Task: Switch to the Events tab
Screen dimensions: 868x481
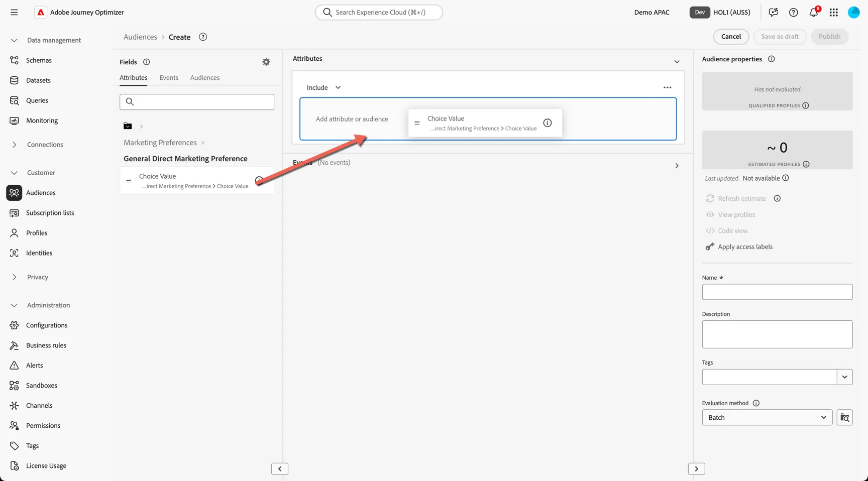Action: pos(169,77)
